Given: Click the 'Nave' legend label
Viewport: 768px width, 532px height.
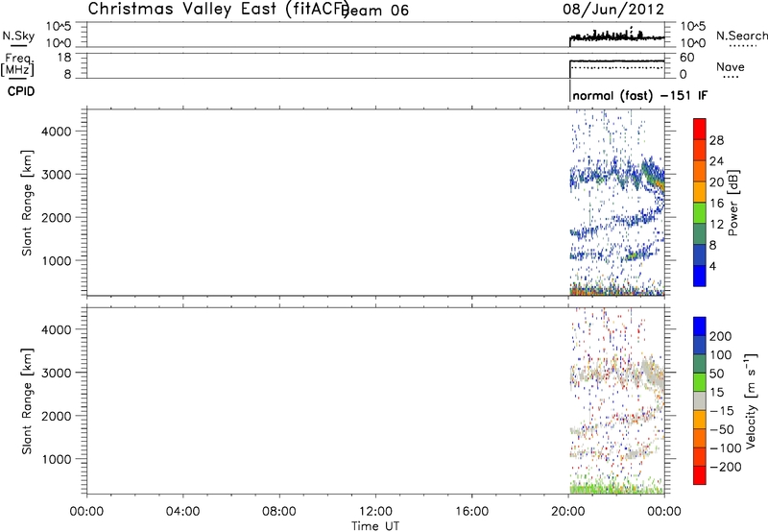Looking at the screenshot, I should coord(731,67).
